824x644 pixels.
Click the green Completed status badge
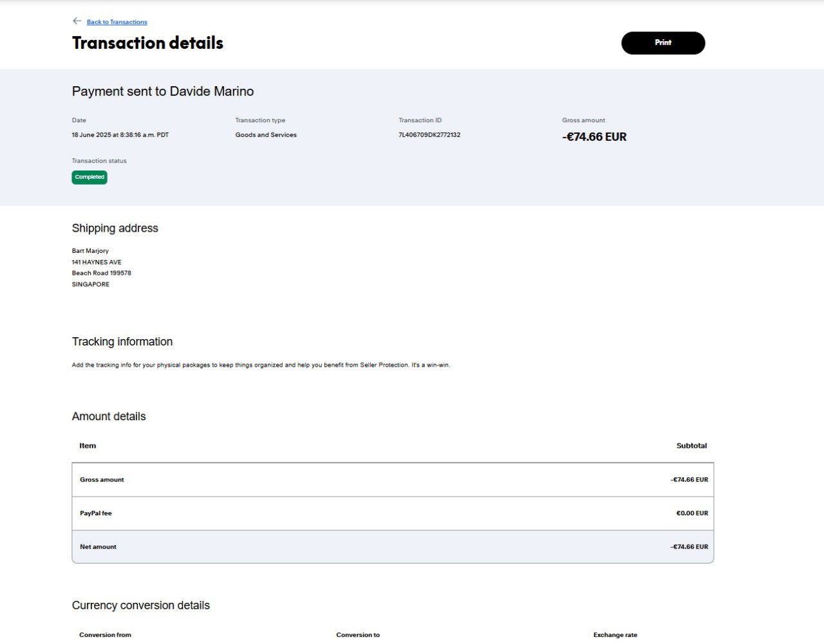89,177
